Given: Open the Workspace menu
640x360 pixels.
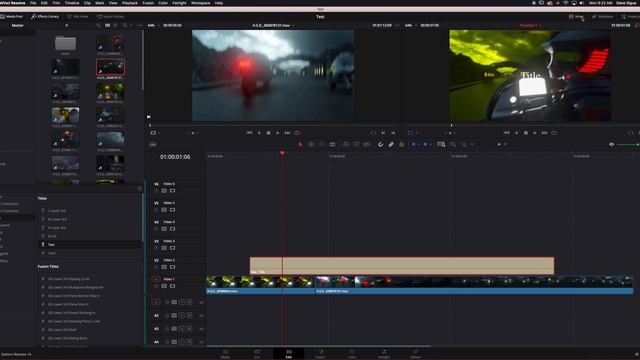Looking at the screenshot, I should (201, 3).
